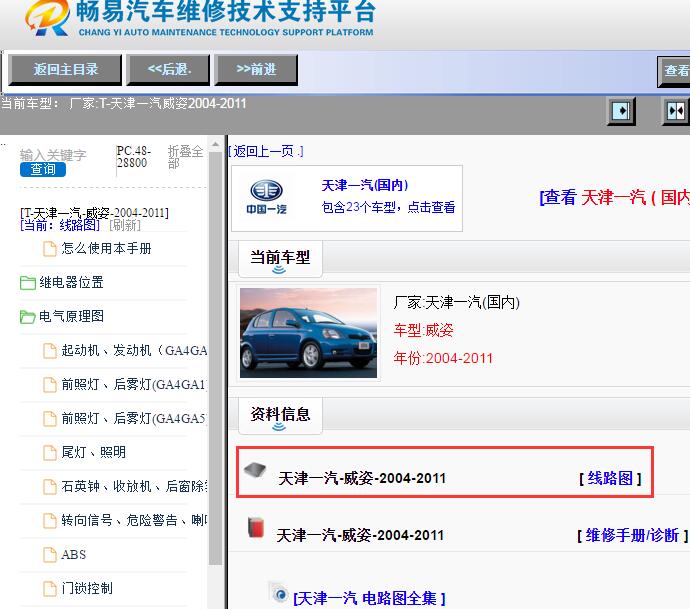Click the folder icon beside 继电器位置
Screen dimensions: 690x609
click(x=28, y=283)
